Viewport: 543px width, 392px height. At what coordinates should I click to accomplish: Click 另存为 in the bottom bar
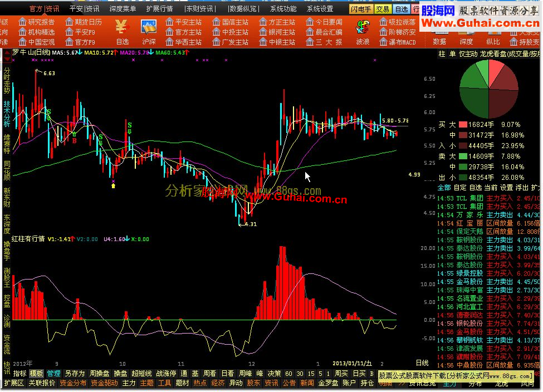click(75, 374)
